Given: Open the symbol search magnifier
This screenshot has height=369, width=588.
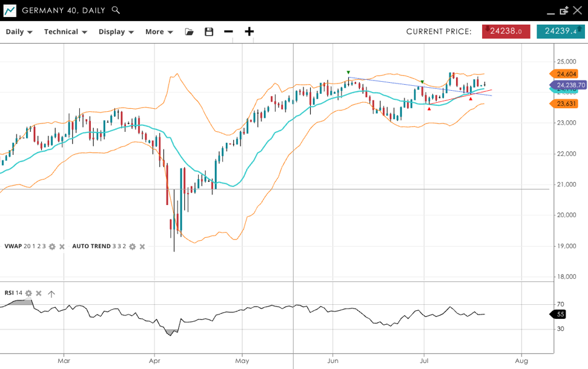Looking at the screenshot, I should [116, 10].
